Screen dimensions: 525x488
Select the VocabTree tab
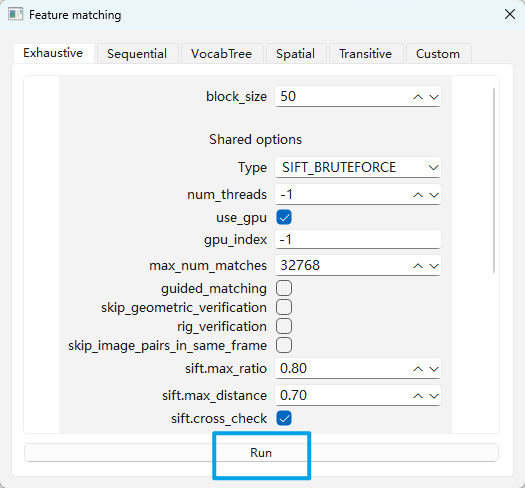222,54
